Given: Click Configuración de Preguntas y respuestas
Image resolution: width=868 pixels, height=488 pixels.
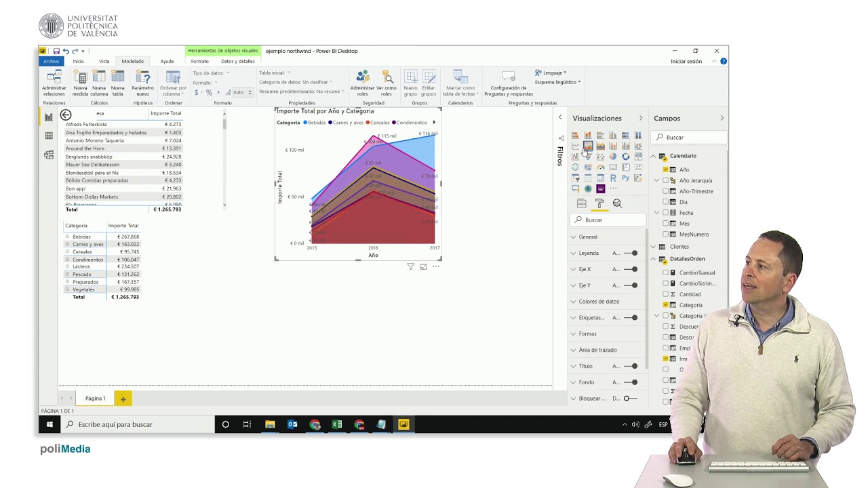Looking at the screenshot, I should [x=509, y=83].
